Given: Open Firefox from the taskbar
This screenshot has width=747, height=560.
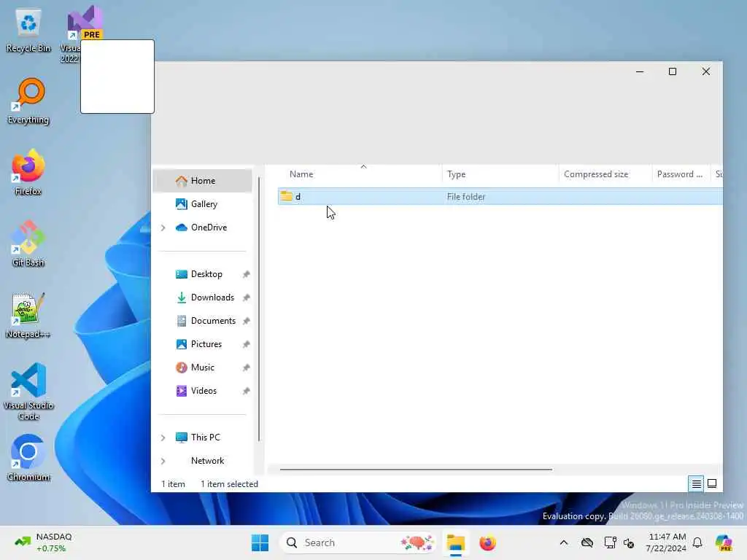Looking at the screenshot, I should 487,542.
